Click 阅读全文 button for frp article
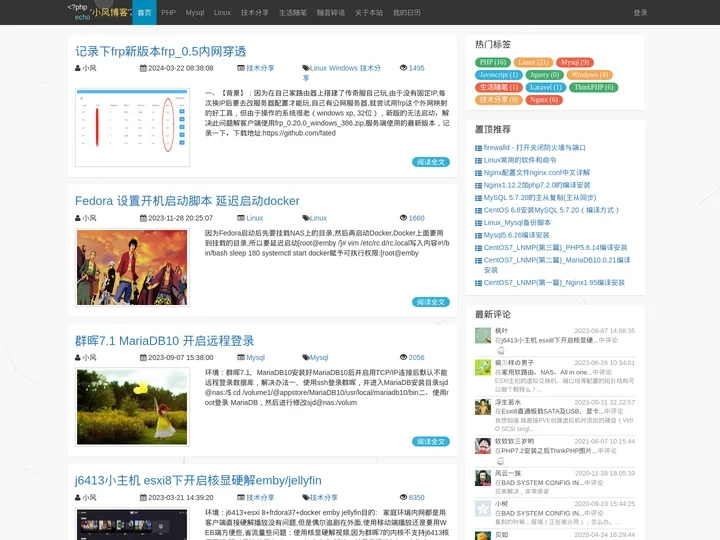 click(x=430, y=162)
